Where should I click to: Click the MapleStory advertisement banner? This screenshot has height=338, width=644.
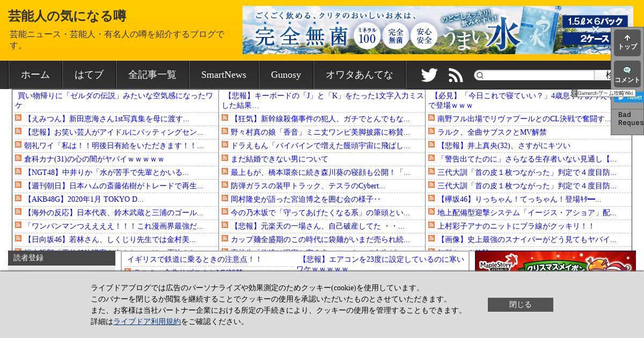click(555, 261)
